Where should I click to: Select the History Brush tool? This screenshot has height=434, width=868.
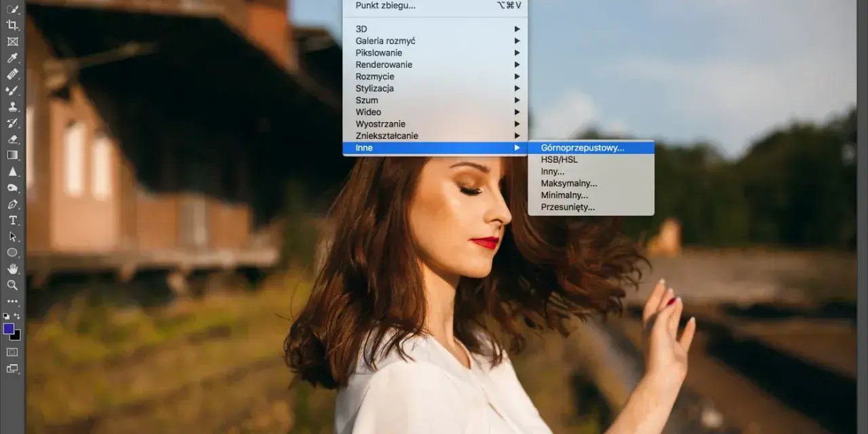pyautogui.click(x=12, y=123)
